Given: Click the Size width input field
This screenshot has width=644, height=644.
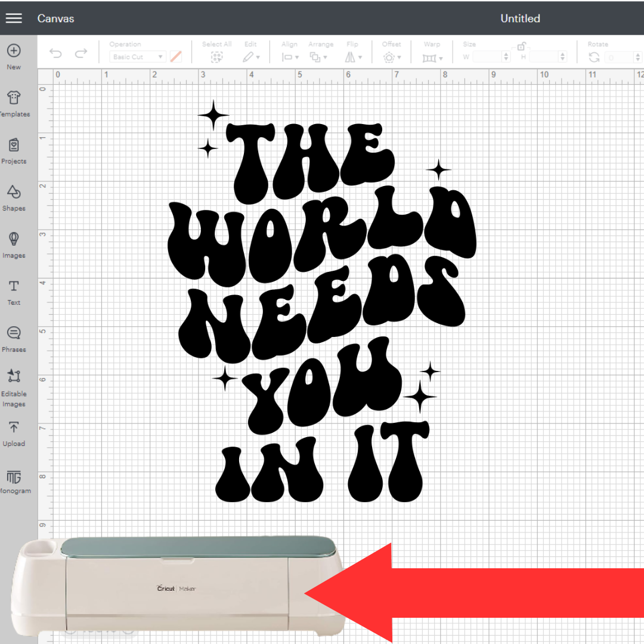Looking at the screenshot, I should click(487, 57).
